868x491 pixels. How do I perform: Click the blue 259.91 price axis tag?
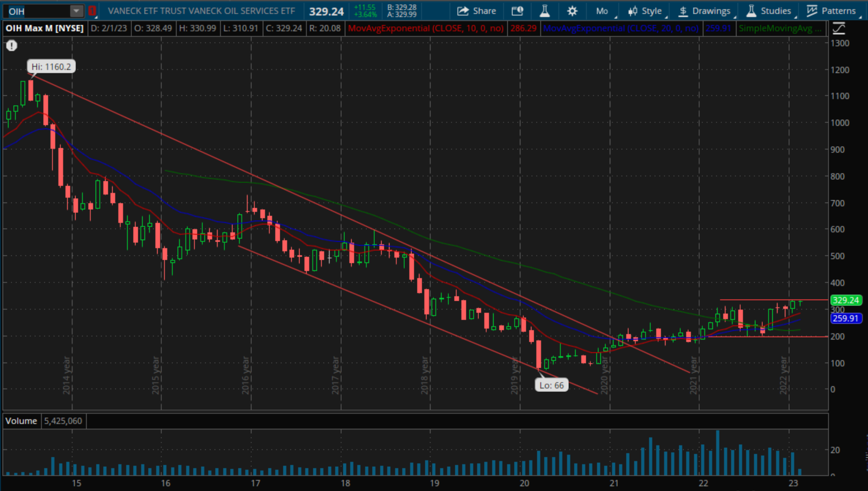coord(845,318)
